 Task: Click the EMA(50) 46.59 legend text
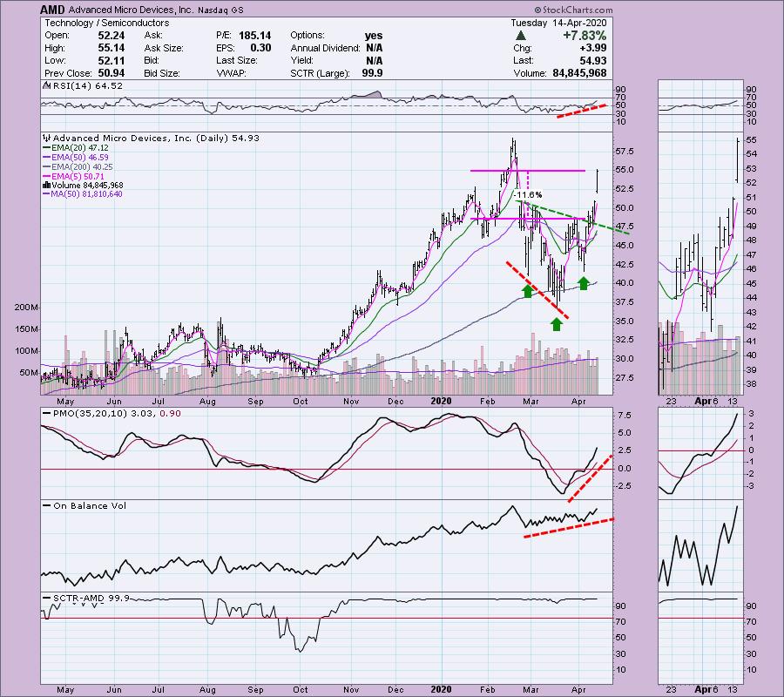[x=80, y=158]
